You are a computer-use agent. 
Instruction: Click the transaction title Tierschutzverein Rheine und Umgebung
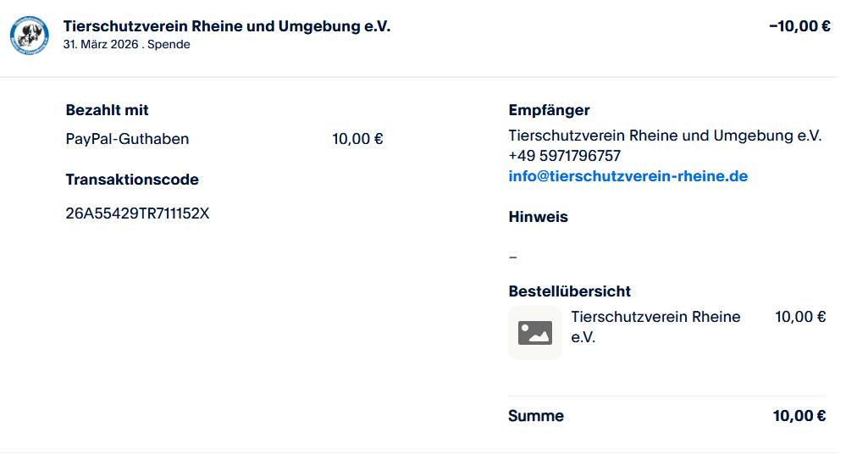click(x=227, y=26)
